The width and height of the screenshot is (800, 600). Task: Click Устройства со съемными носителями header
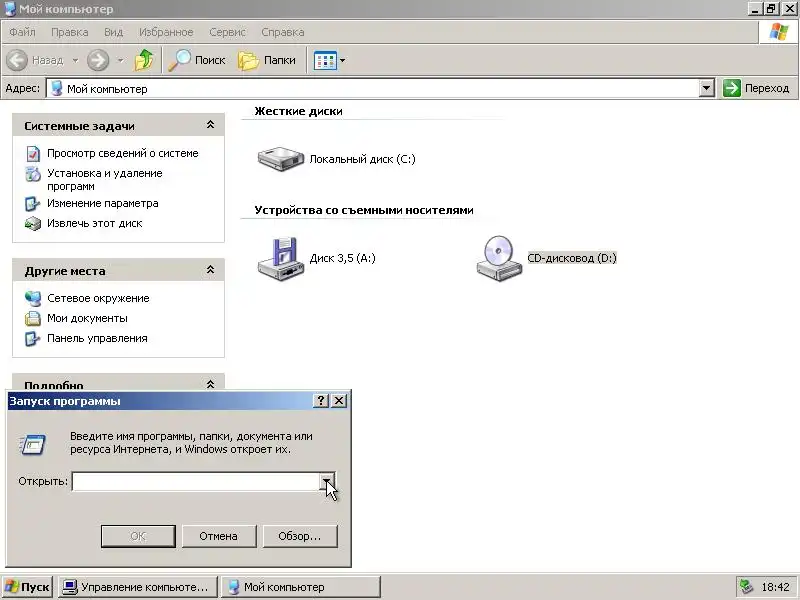click(364, 210)
